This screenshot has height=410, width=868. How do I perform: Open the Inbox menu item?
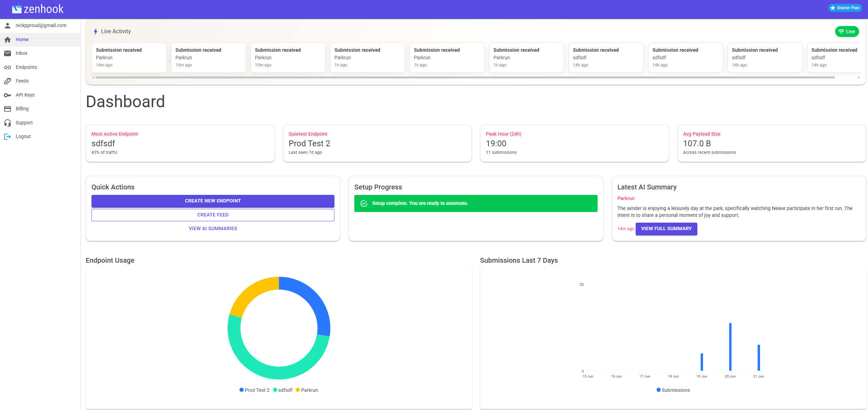pyautogui.click(x=40, y=53)
